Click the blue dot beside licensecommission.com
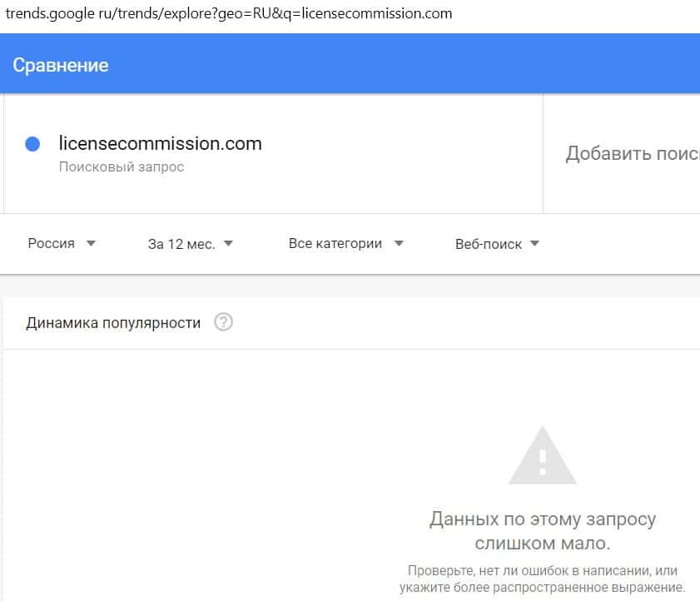This screenshot has width=700, height=601. (x=32, y=144)
